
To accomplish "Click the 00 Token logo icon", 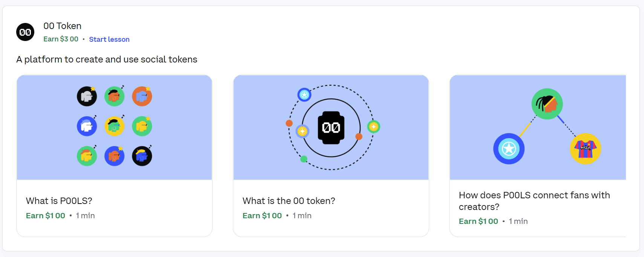I will [25, 32].
